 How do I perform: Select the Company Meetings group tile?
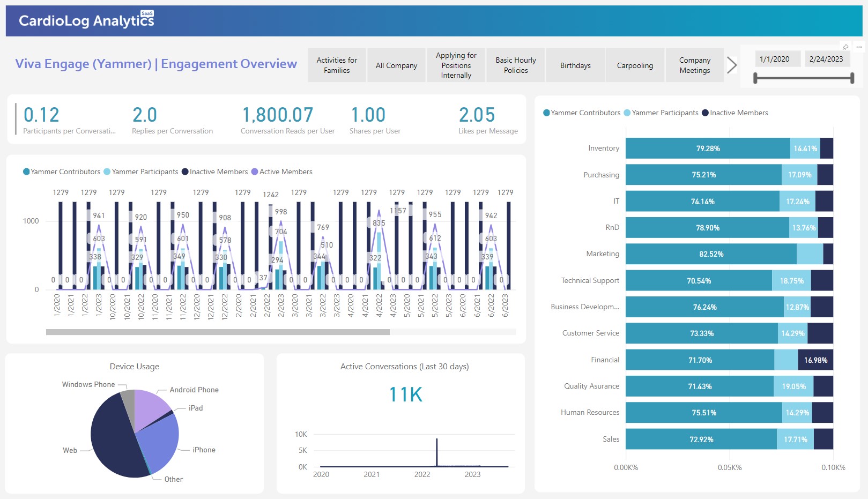pyautogui.click(x=695, y=65)
